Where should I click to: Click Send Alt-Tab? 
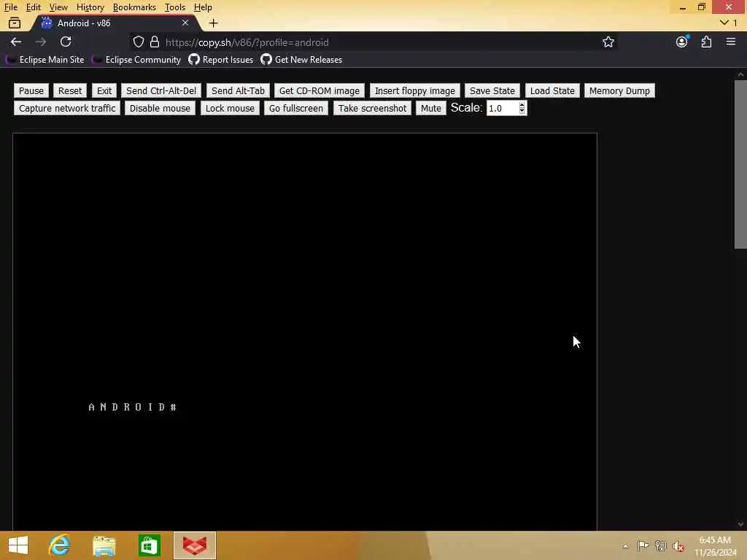pyautogui.click(x=239, y=90)
